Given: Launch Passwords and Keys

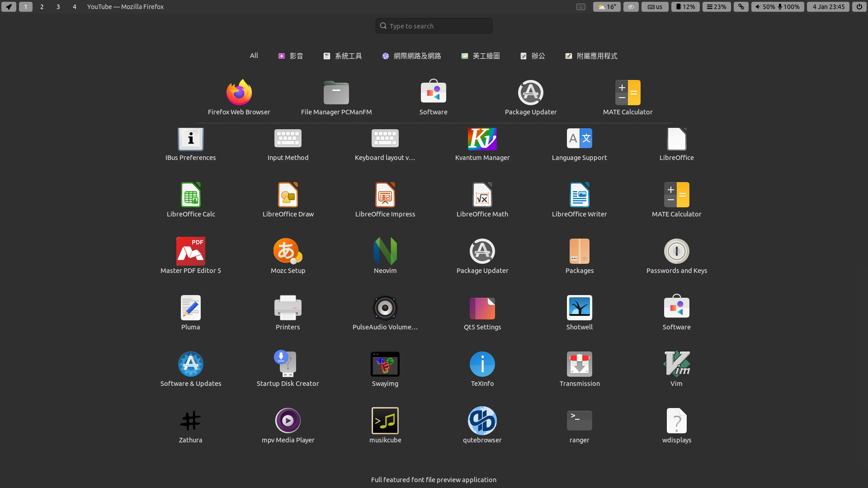Looking at the screenshot, I should pyautogui.click(x=677, y=256).
